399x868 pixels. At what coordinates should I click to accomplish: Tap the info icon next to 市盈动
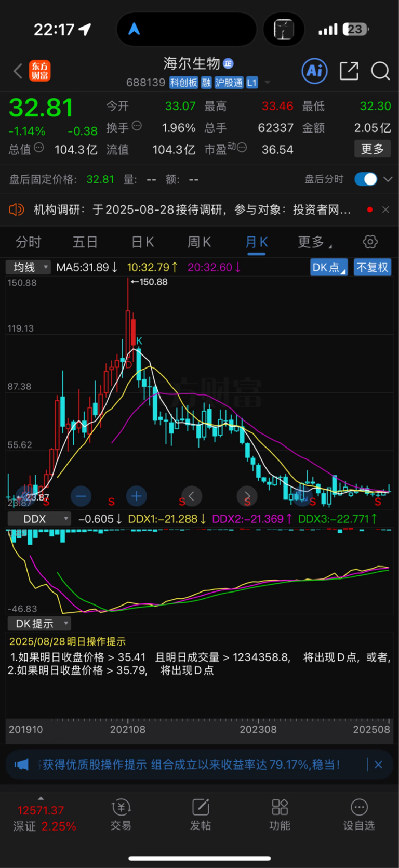(x=241, y=148)
